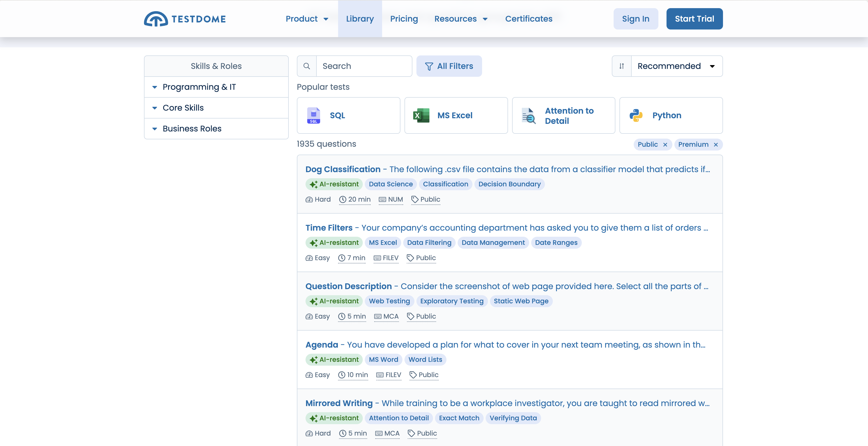Screen dimensions: 868x446
Task: Click AI-resistant badge on Agenda
Action: click(334, 360)
